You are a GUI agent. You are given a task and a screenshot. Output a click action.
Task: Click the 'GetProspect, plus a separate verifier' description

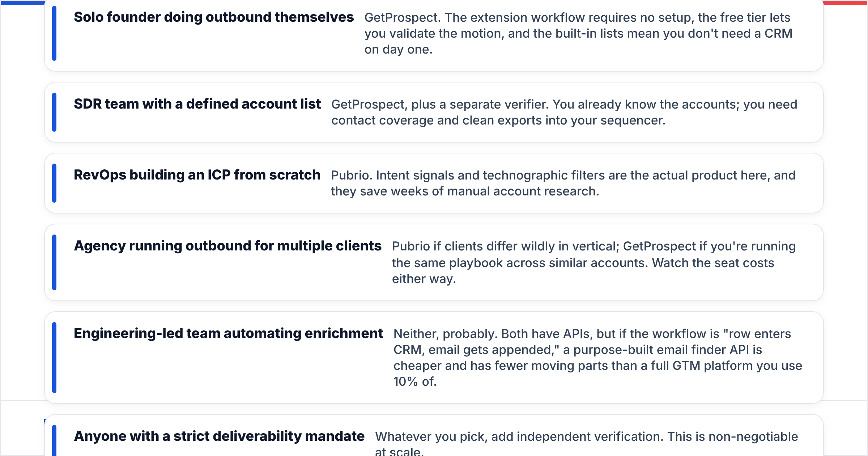click(564, 112)
